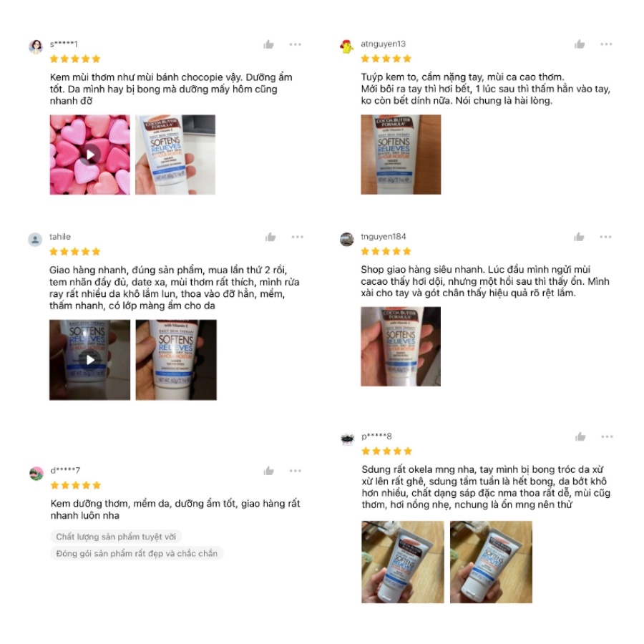Select the 'Chất lượng sản phẩm tuyệt vời' tag
The height and width of the screenshot is (644, 644).
tap(116, 537)
